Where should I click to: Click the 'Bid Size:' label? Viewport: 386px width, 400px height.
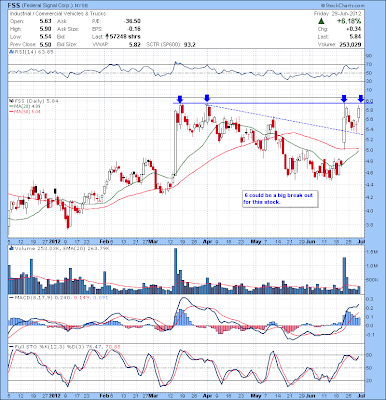pos(67,44)
